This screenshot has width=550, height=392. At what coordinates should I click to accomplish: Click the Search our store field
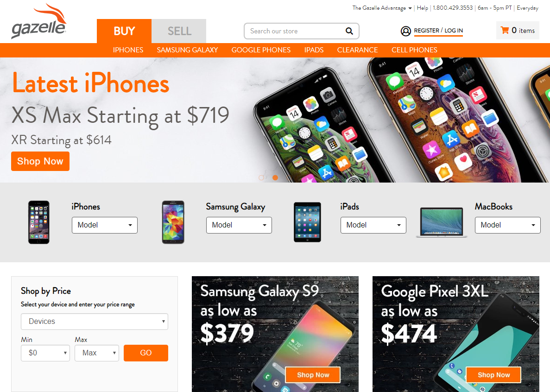point(295,31)
